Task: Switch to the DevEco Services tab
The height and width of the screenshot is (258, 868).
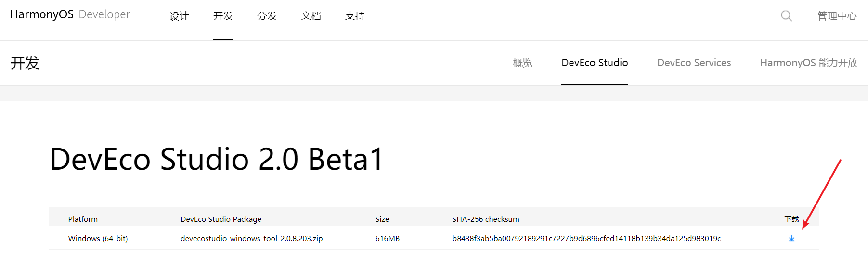Action: click(x=694, y=63)
